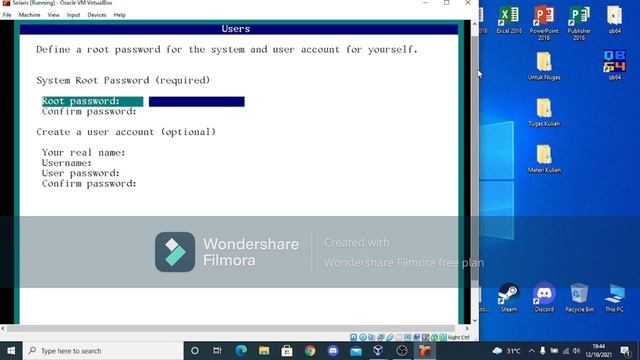Viewport: 640px width, 360px height.
Task: Click the horizontal scrollbar left arrow
Action: [3, 328]
